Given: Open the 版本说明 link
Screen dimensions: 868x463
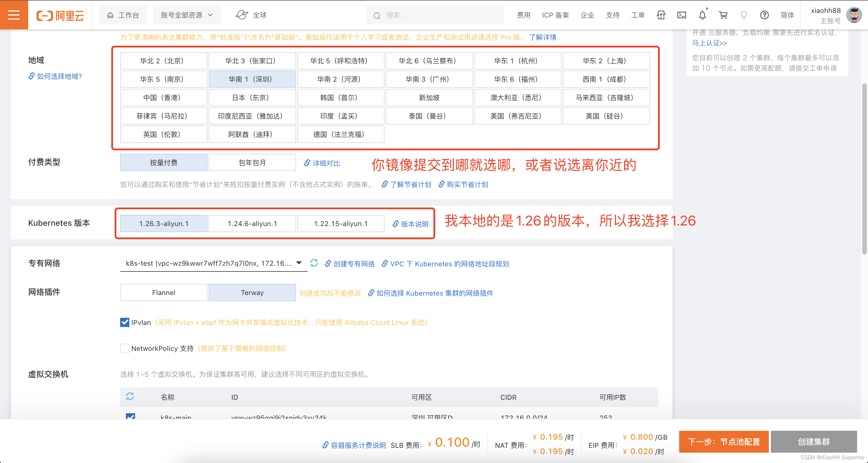Looking at the screenshot, I should click(410, 224).
